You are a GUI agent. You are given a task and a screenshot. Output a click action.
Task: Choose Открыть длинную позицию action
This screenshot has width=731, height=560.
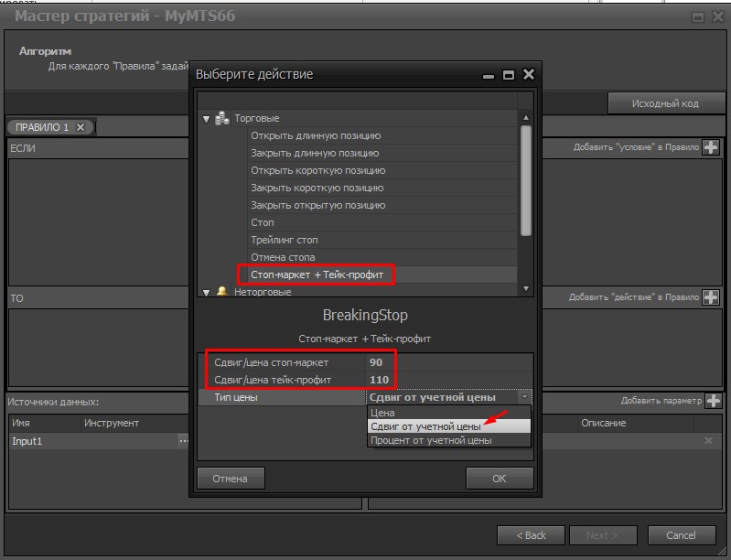tap(316, 135)
